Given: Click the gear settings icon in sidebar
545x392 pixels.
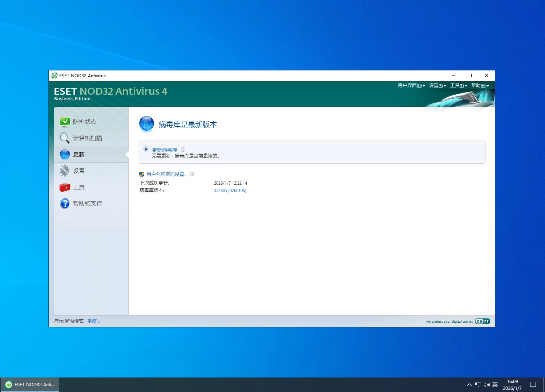Looking at the screenshot, I should coord(65,171).
